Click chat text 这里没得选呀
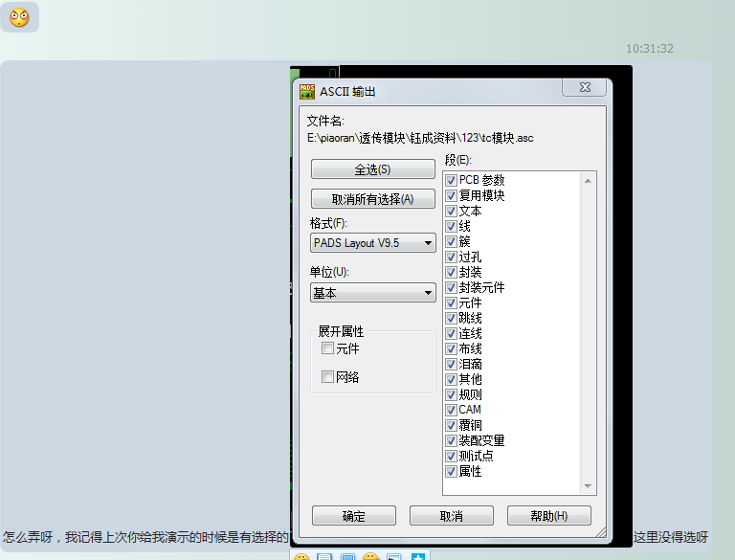735x560 pixels. coord(671,537)
